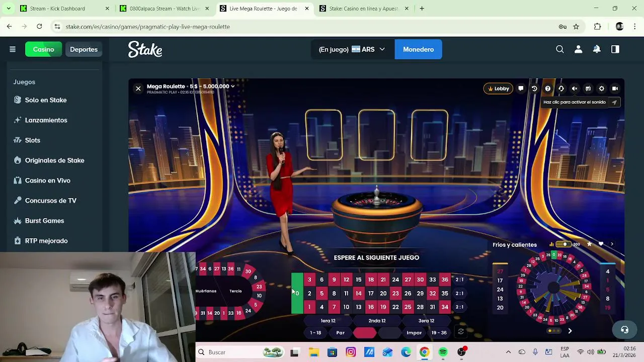Bet on the 2nda 12 dozen
This screenshot has height=362, width=644.
tap(377, 321)
